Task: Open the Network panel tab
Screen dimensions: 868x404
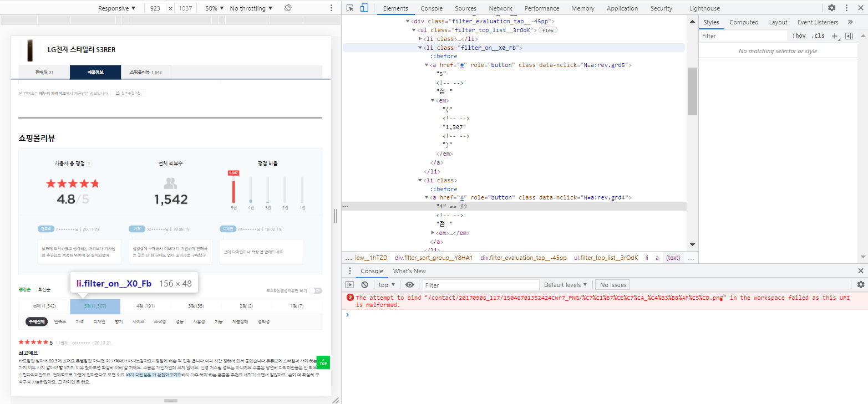Action: pyautogui.click(x=500, y=8)
